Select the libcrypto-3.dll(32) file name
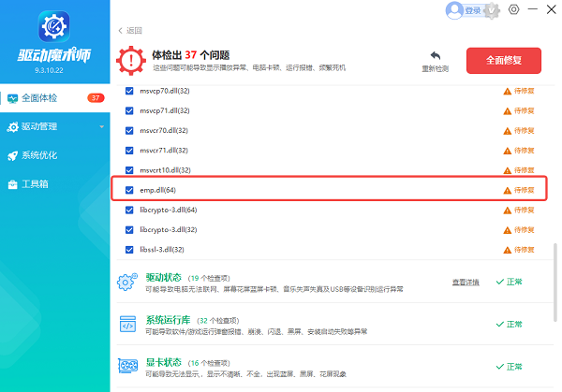This screenshot has height=392, width=562. tap(169, 230)
